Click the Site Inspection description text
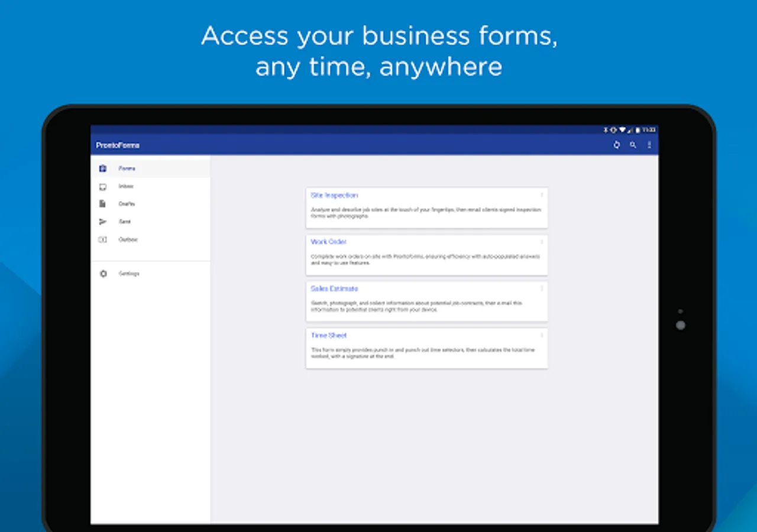 coord(426,213)
